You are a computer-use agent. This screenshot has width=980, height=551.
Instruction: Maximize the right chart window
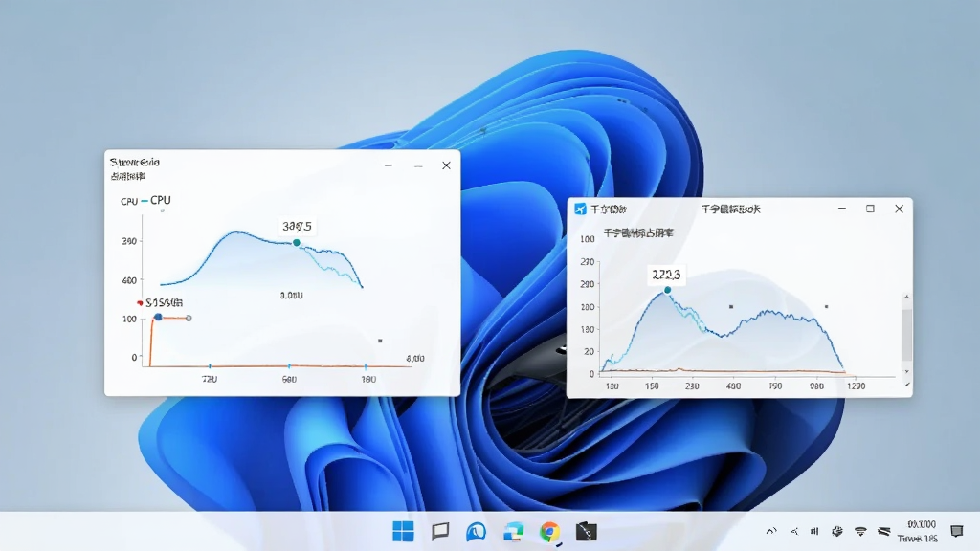click(x=870, y=209)
